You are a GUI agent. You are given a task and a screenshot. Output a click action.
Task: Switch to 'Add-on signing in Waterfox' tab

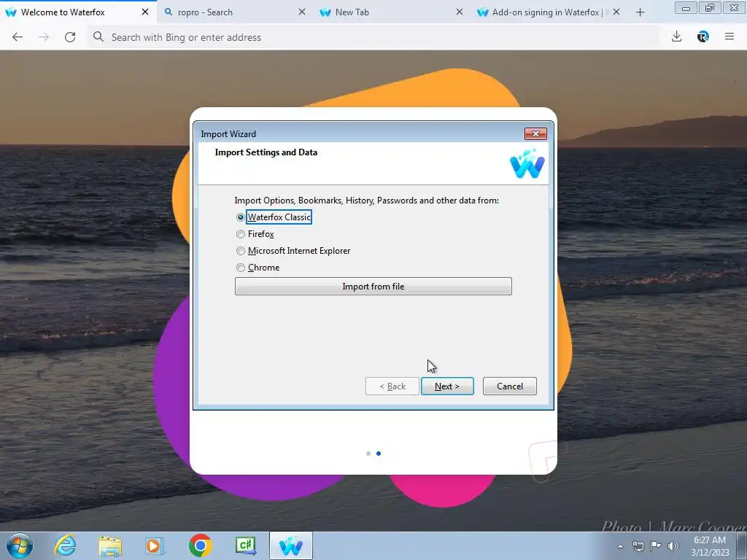pos(549,12)
